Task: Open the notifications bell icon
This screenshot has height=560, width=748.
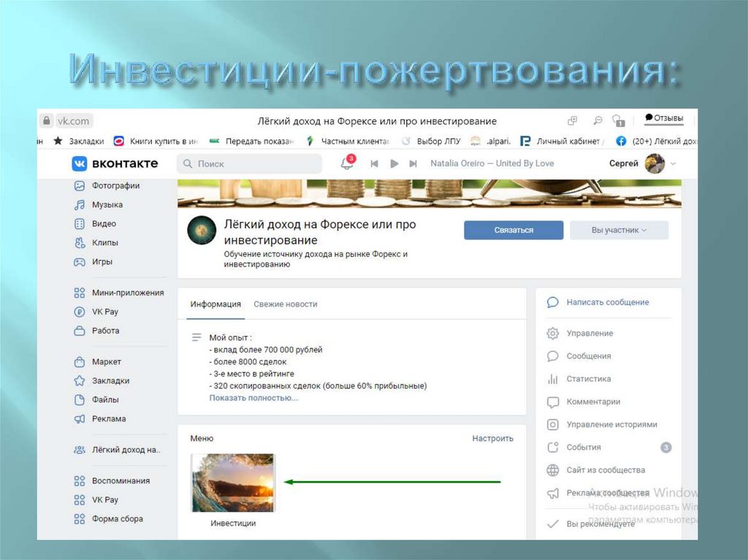Action: click(346, 163)
